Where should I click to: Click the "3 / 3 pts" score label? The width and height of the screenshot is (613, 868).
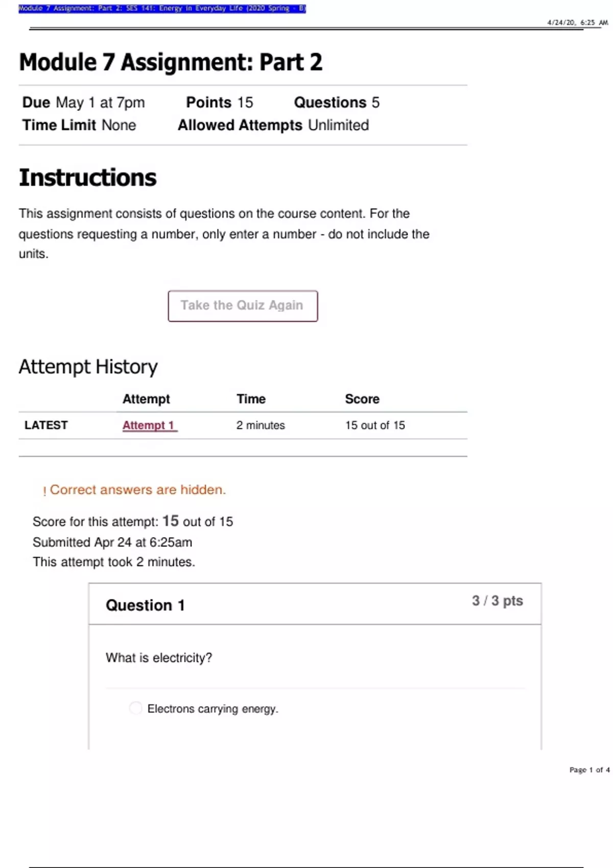click(x=497, y=601)
